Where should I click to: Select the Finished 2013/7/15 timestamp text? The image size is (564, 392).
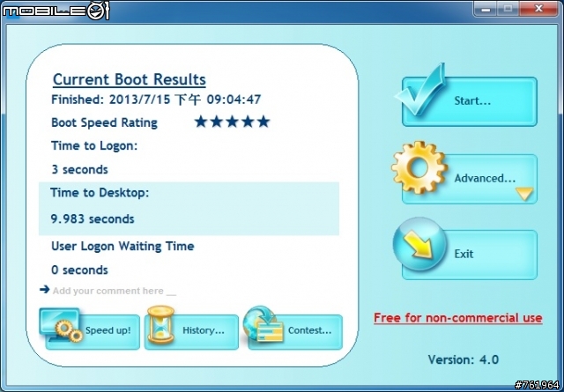[156, 100]
